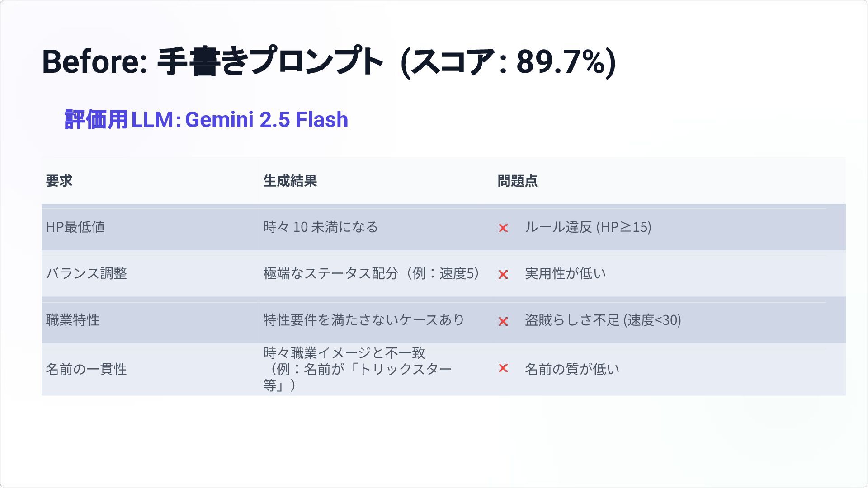Select the バランス調整 table cell
Image resolution: width=868 pixels, height=488 pixels.
pyautogui.click(x=86, y=273)
